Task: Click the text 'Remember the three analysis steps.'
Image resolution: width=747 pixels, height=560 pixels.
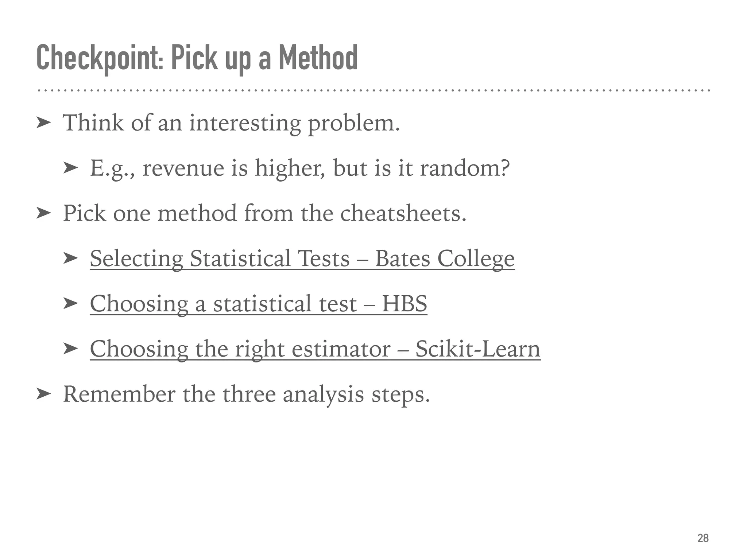Action: (247, 394)
